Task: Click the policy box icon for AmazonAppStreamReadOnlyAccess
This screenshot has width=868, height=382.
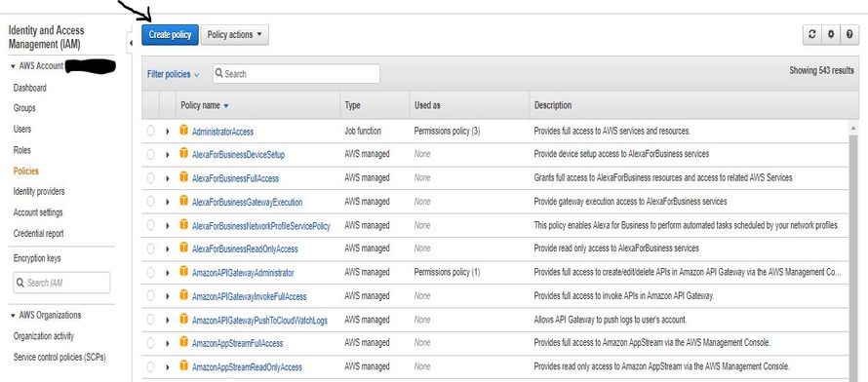Action: tap(183, 366)
